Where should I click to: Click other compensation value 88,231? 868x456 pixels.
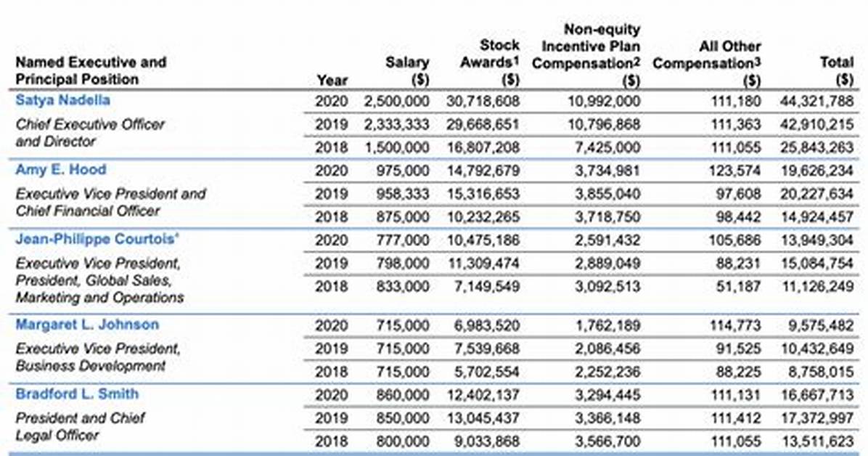click(x=738, y=263)
